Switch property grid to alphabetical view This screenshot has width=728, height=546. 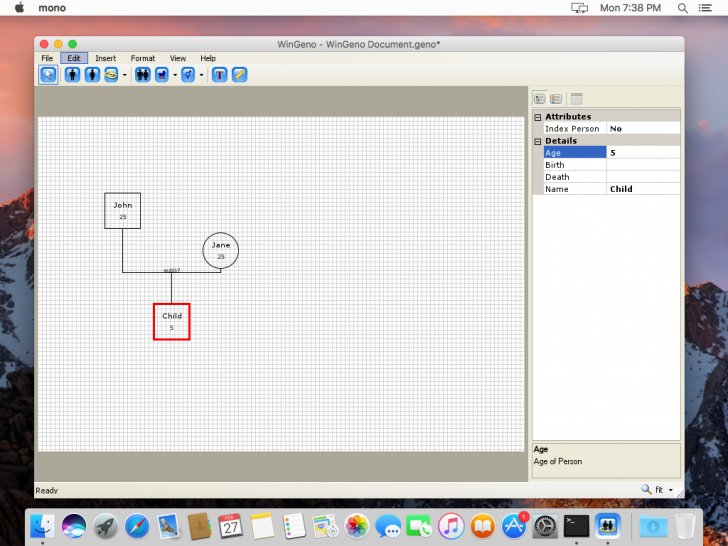(x=556, y=99)
